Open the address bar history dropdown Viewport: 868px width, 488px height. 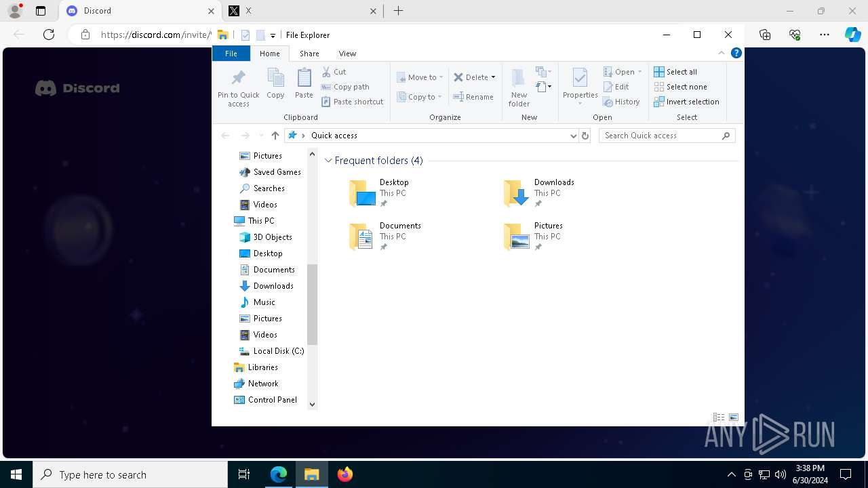pos(574,136)
